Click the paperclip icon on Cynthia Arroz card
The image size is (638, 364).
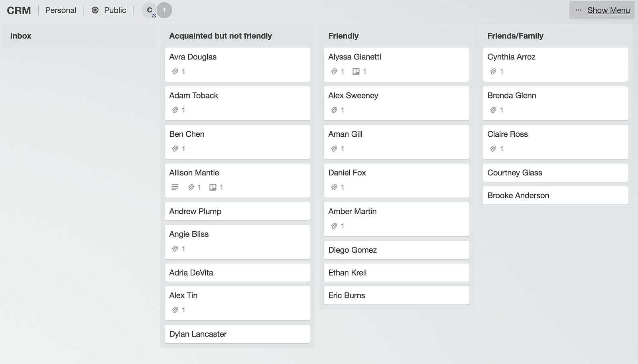[493, 71]
